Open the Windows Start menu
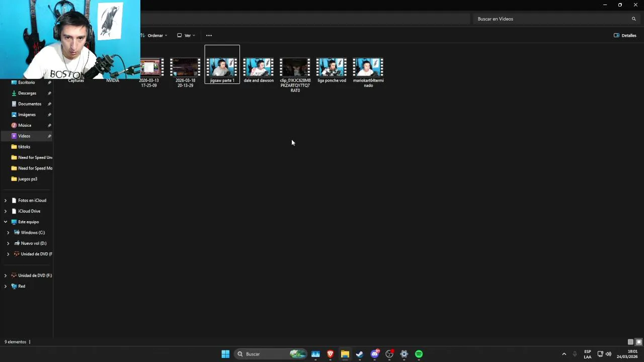This screenshot has width=644, height=362. point(225,354)
